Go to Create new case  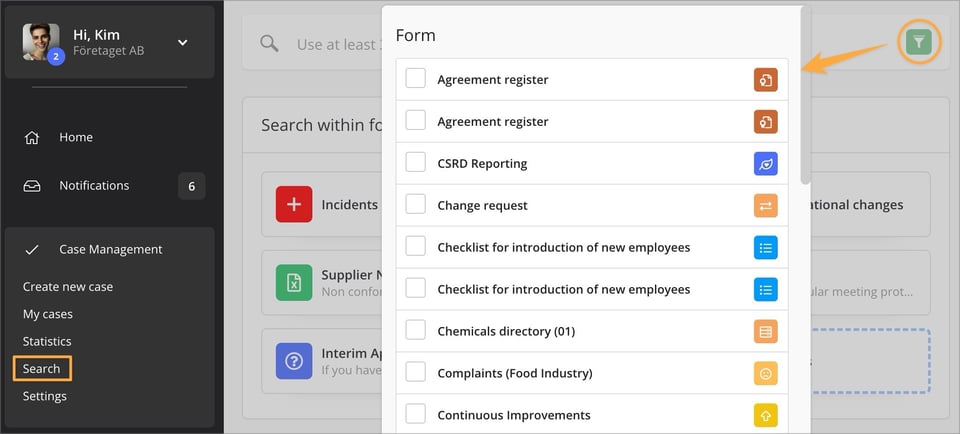coord(68,287)
